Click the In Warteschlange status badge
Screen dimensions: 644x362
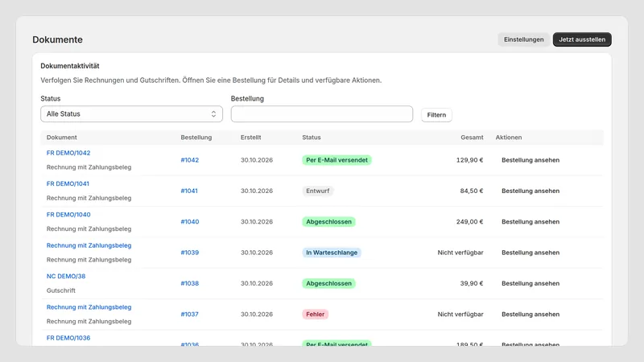[332, 253]
